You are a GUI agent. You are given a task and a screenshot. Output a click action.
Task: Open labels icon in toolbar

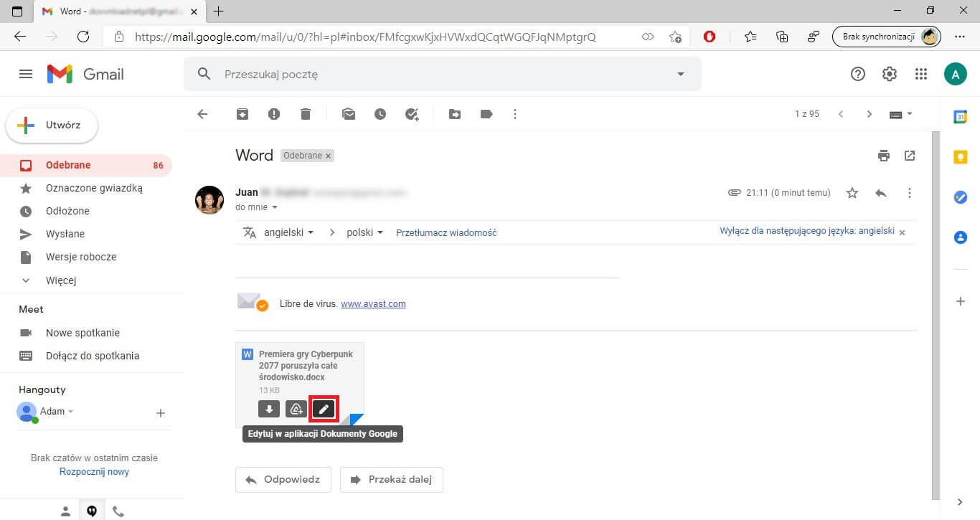[486, 114]
